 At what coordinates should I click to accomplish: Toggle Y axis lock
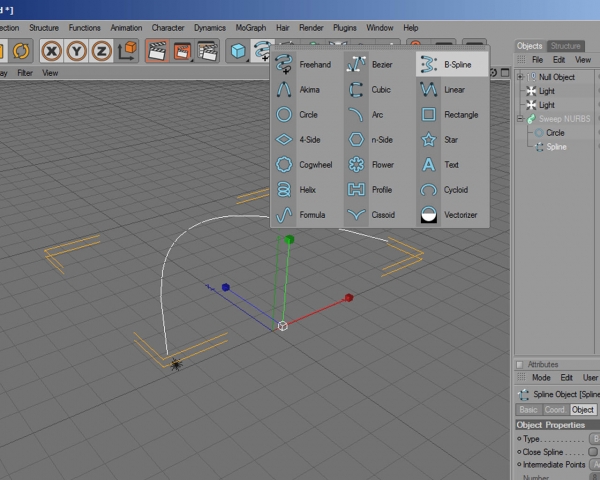click(x=77, y=51)
